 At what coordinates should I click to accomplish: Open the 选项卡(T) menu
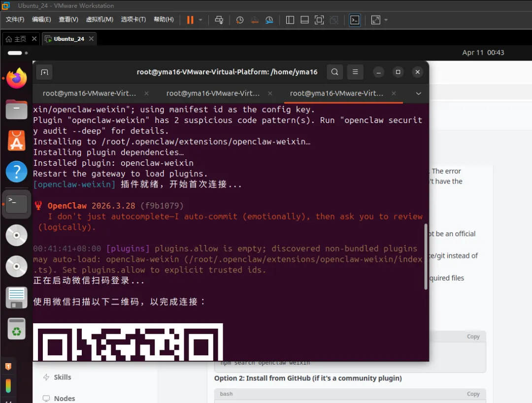[133, 20]
